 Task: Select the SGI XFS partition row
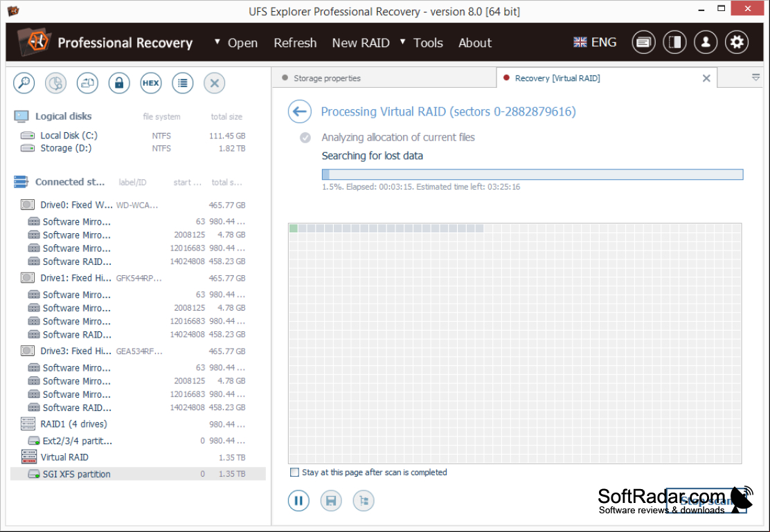click(138, 474)
